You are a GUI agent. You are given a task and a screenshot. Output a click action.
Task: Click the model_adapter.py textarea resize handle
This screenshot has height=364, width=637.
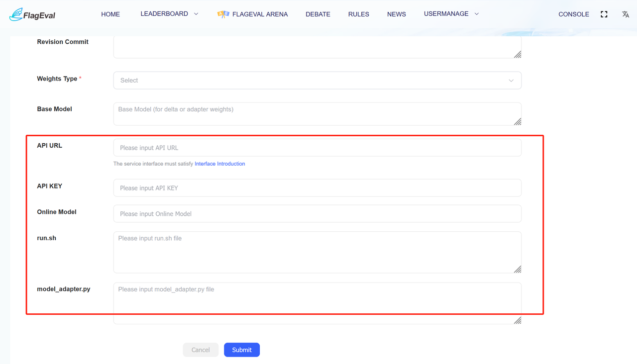(x=518, y=320)
